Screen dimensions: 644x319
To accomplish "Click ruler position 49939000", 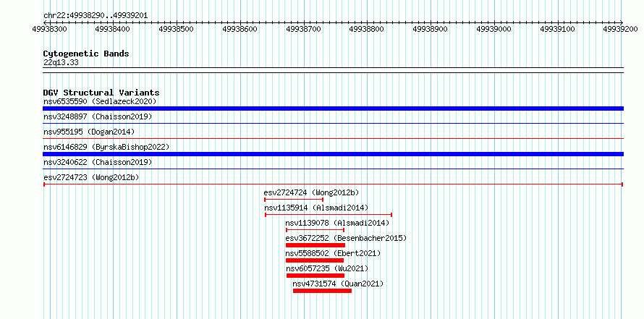I will point(493,29).
